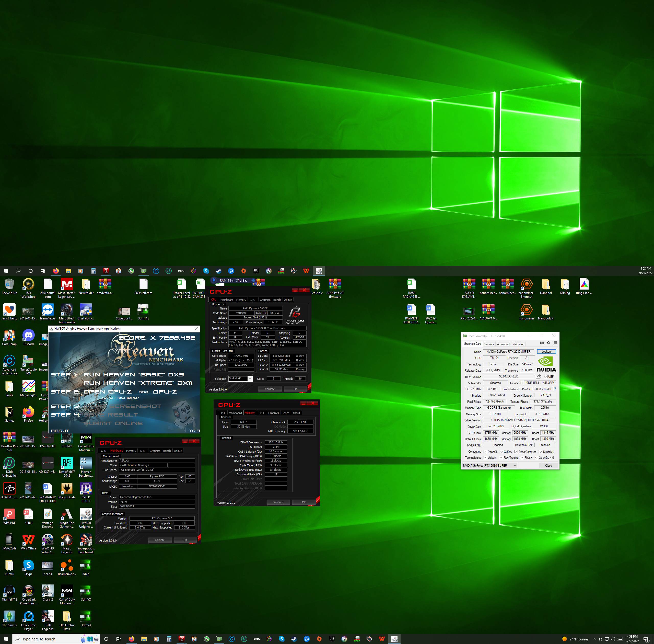Switch to the Advanced tab in GPU-Z
654x644 pixels.
[x=503, y=344]
